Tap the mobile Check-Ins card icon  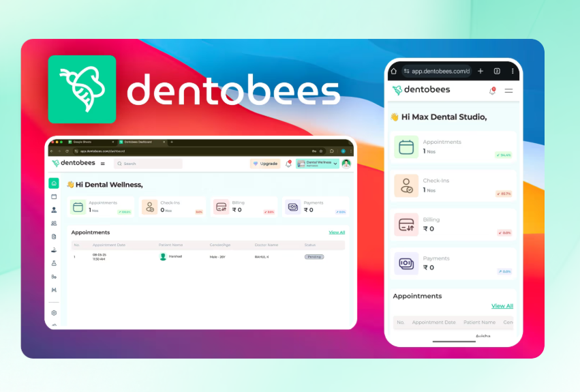tap(406, 186)
